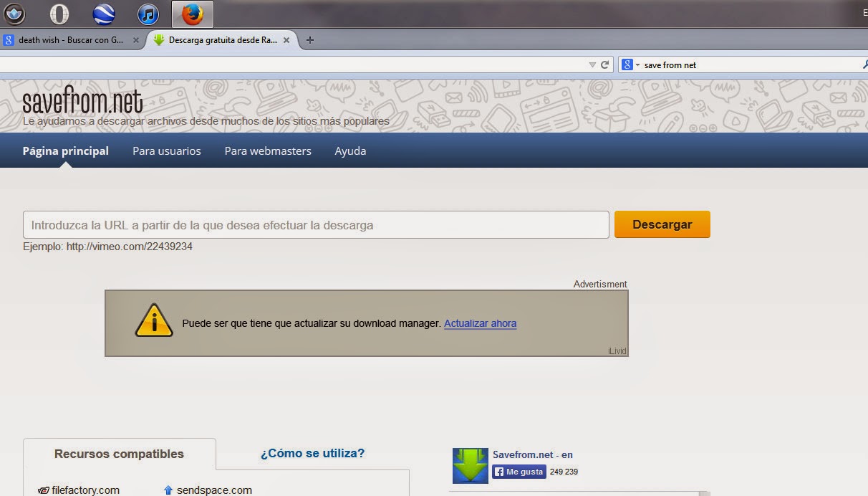The width and height of the screenshot is (868, 496).
Task: Launch Google Earth from the top bar
Action: pyautogui.click(x=104, y=14)
